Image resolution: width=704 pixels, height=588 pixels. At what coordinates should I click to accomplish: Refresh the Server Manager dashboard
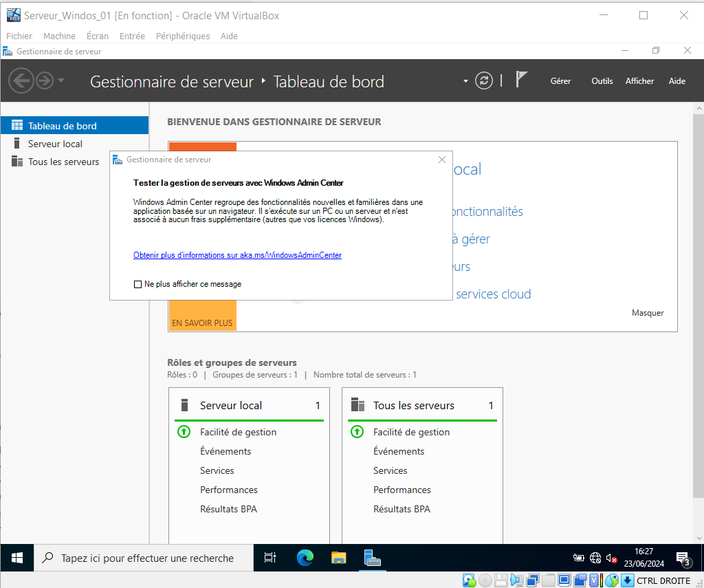pyautogui.click(x=485, y=81)
